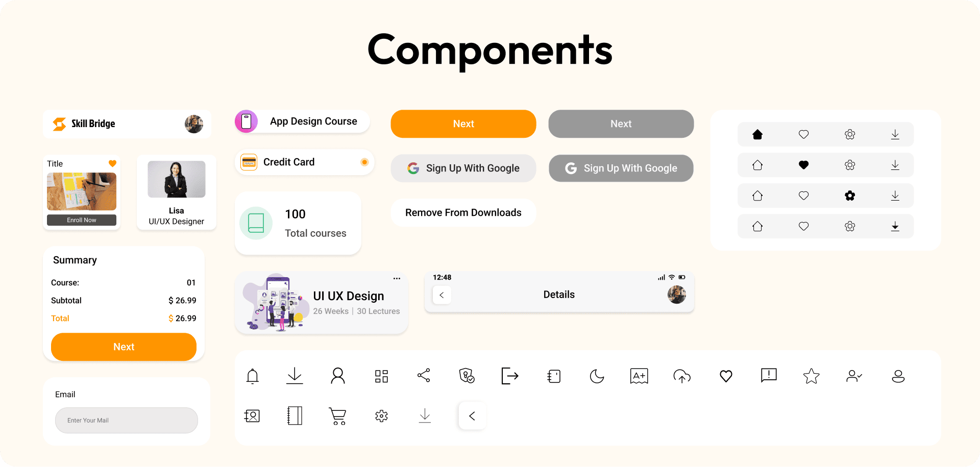This screenshot has height=467, width=980.
Task: Click the notification bell icon
Action: coord(253,376)
